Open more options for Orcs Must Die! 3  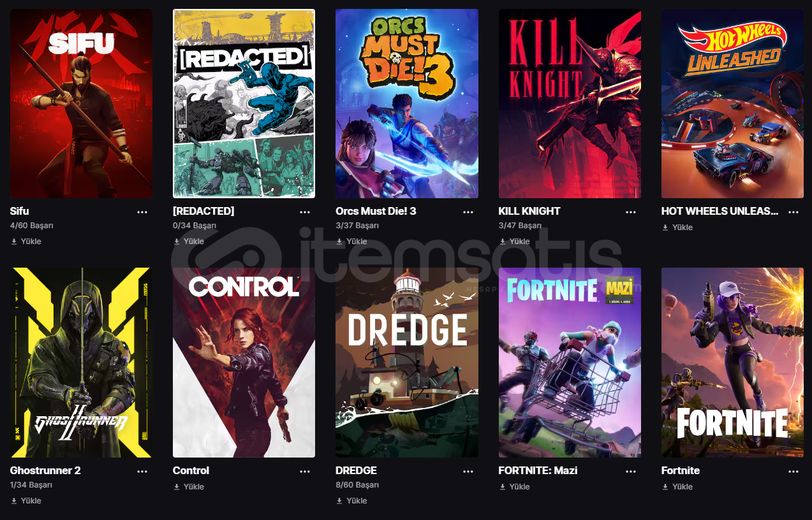click(x=468, y=212)
